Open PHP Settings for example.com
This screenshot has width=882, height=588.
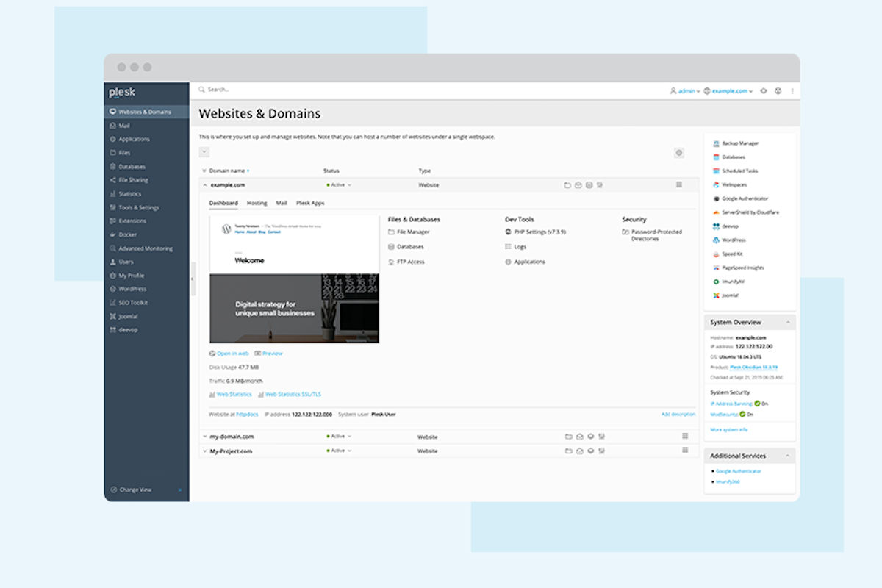539,232
